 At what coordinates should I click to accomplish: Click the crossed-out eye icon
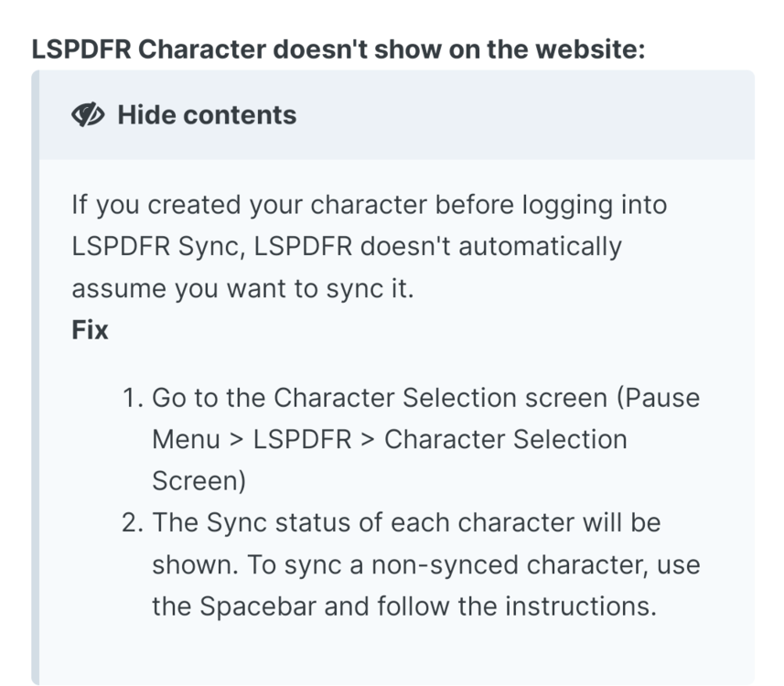(89, 114)
